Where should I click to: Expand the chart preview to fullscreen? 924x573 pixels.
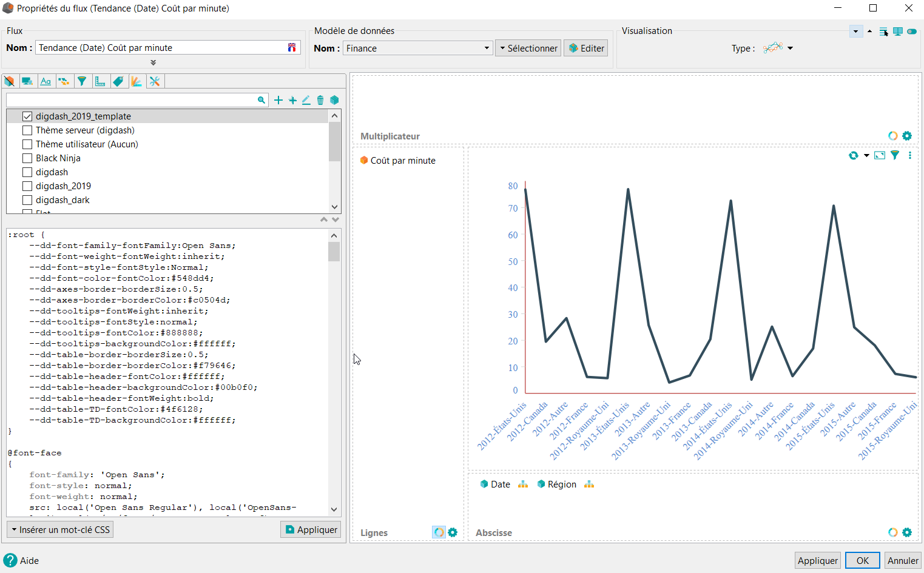pos(880,155)
